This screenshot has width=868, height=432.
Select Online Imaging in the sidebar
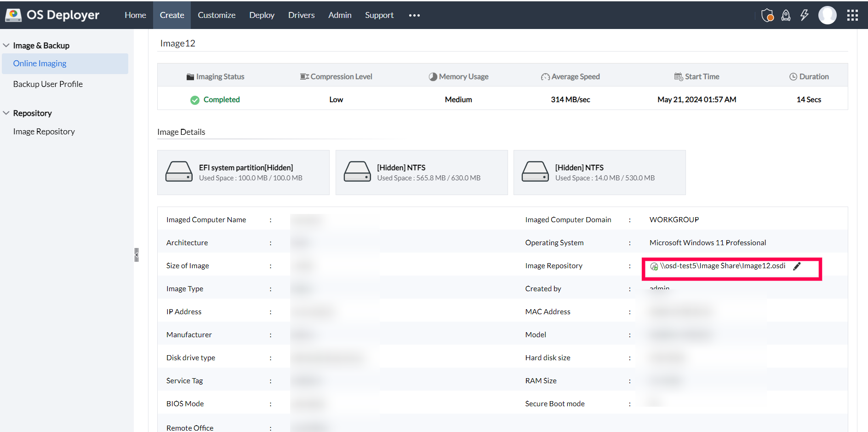[40, 63]
